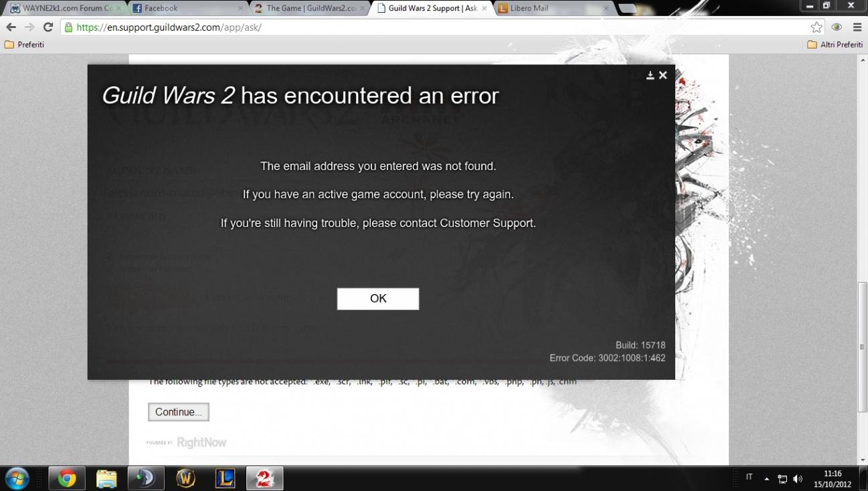Close the Guild Wars 2 Support tab
868x491 pixels.
click(x=484, y=9)
